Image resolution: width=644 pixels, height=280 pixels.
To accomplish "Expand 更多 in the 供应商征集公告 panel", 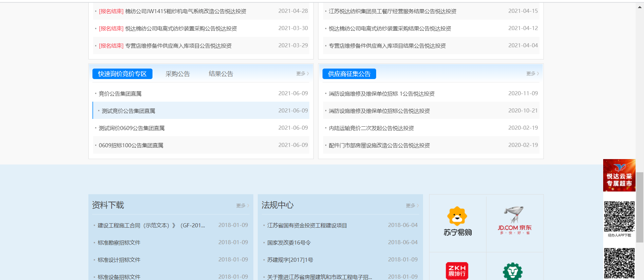I will (532, 74).
